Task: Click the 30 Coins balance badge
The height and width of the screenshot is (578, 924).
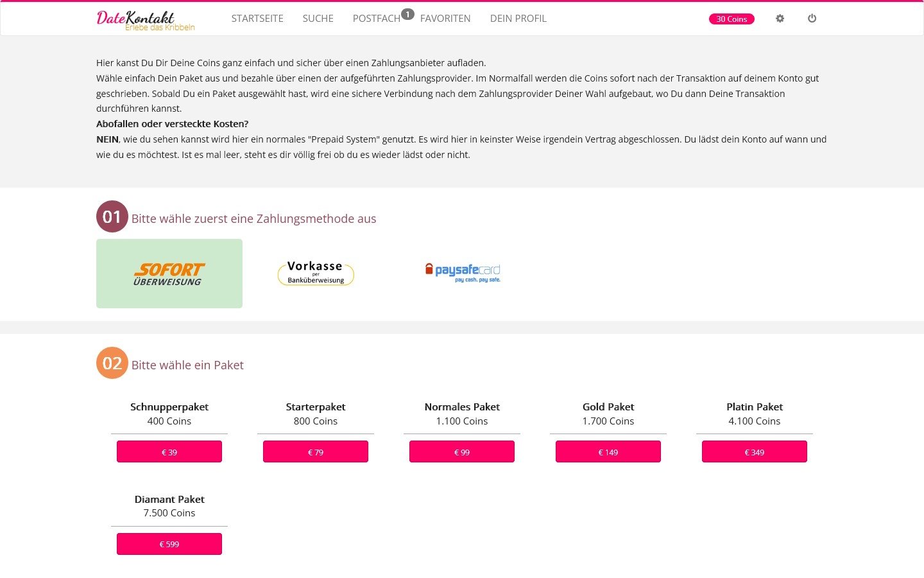Action: point(732,19)
